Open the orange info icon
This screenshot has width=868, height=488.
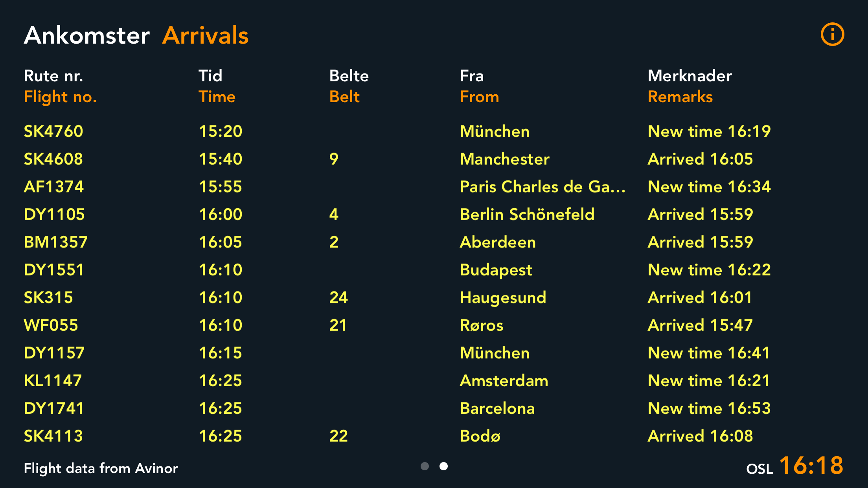pyautogui.click(x=832, y=35)
